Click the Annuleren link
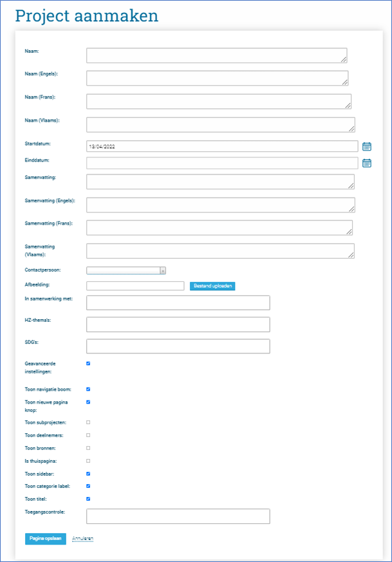This screenshot has width=392, height=562. point(83,539)
